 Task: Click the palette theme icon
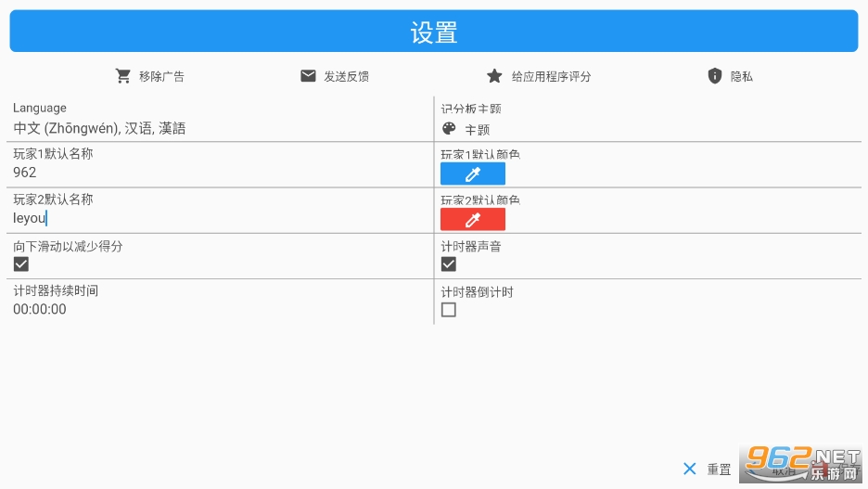click(x=449, y=129)
